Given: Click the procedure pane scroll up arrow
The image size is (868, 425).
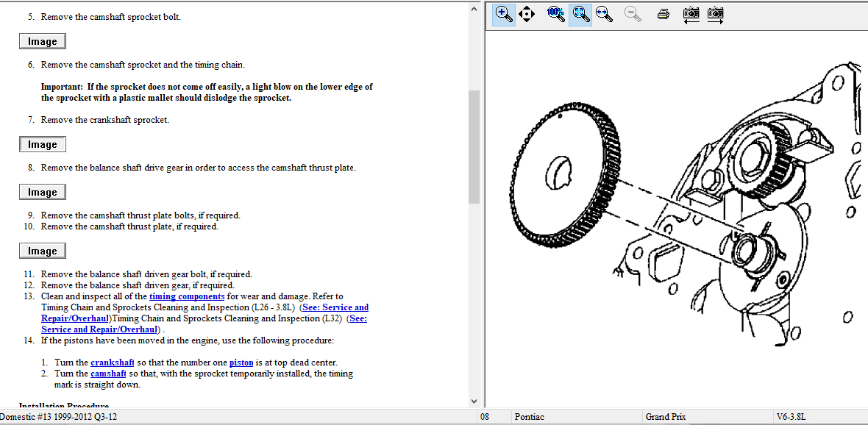Looking at the screenshot, I should click(x=474, y=8).
